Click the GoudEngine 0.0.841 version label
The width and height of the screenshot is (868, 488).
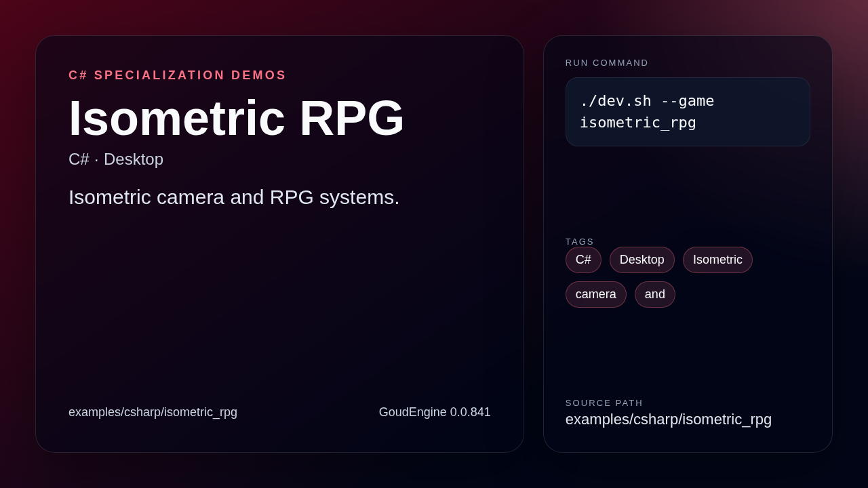pos(434,411)
